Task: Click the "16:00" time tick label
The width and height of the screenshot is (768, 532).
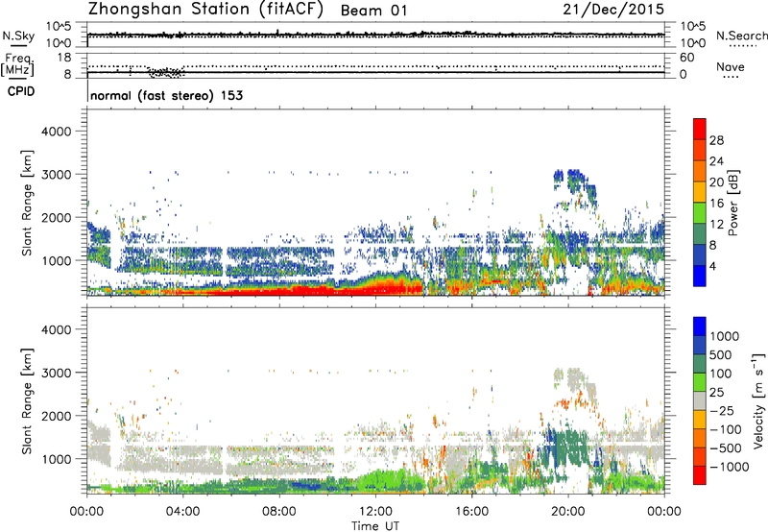Action: click(471, 512)
